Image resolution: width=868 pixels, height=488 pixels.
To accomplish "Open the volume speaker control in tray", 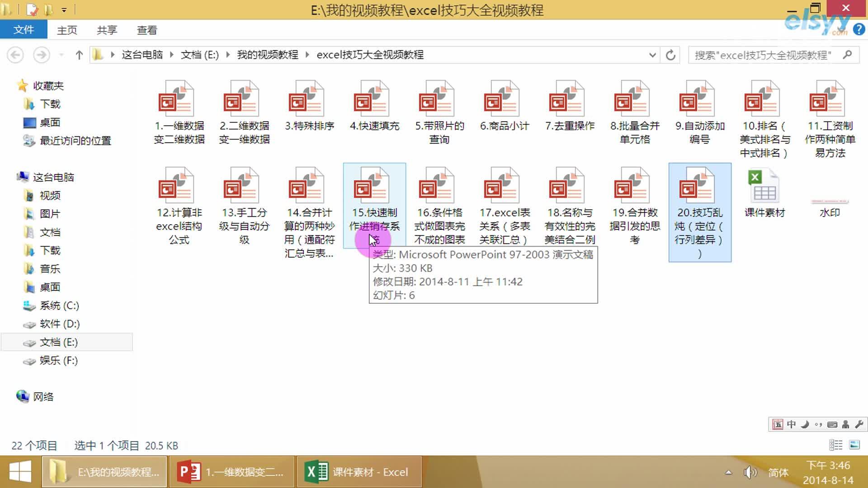I will [750, 472].
